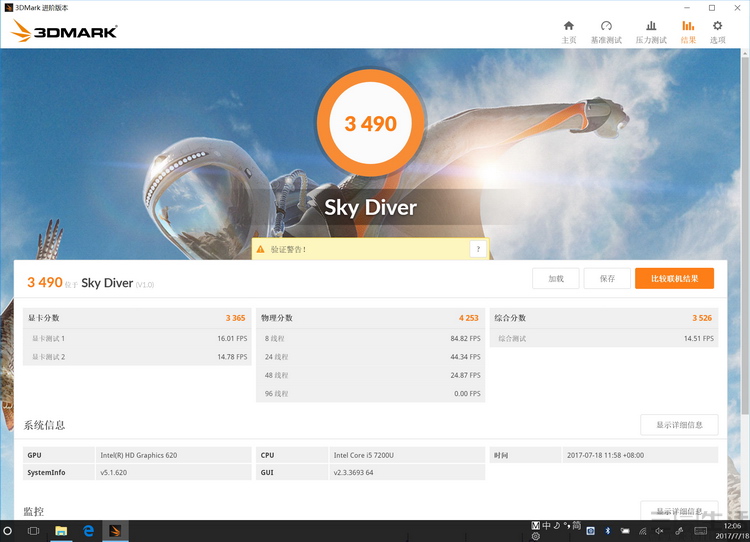Click the IME punctuation mode indicator

(x=566, y=525)
